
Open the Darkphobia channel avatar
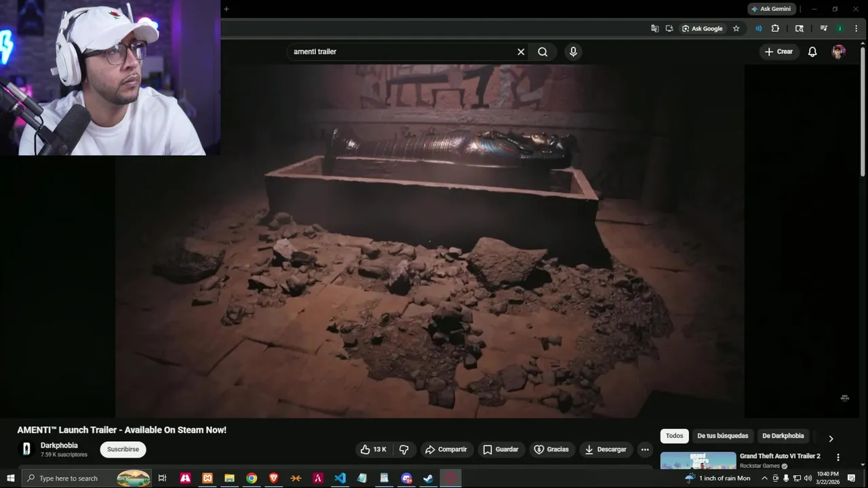tap(26, 449)
